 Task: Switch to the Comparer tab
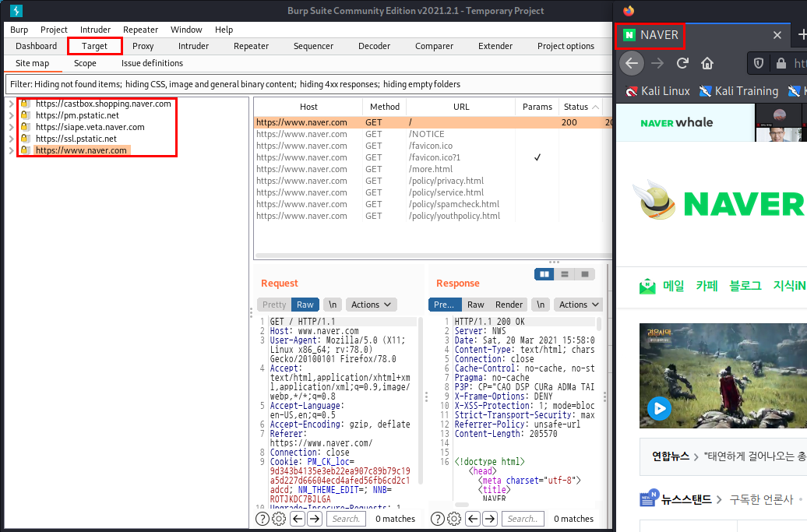coord(435,46)
